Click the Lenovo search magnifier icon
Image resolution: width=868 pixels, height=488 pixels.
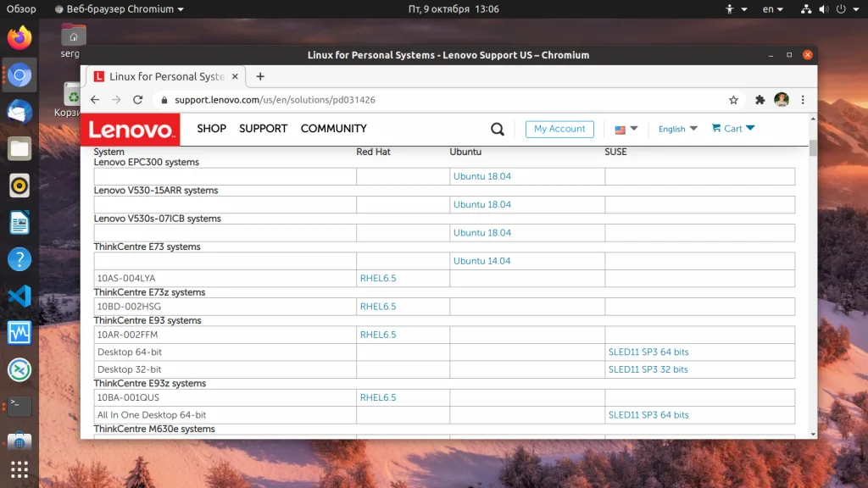pos(497,129)
